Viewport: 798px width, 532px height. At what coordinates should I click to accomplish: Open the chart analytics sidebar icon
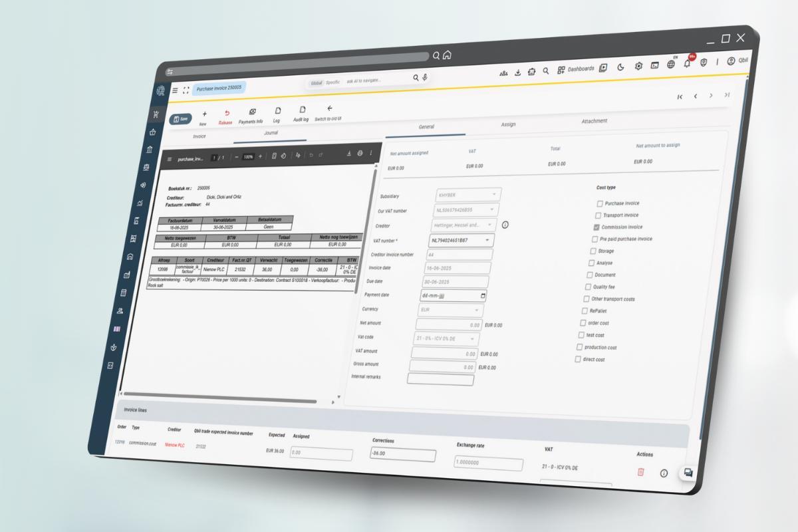tap(140, 203)
